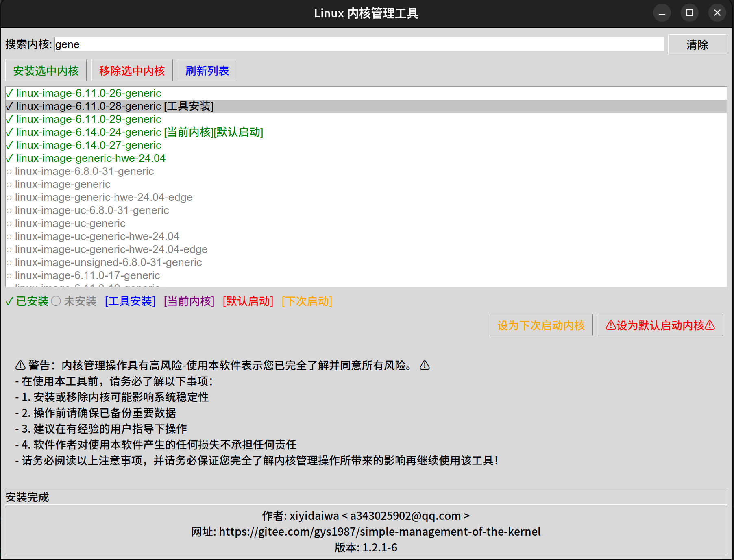
Task: Click the red 设为默认启动内核 button
Action: [660, 325]
